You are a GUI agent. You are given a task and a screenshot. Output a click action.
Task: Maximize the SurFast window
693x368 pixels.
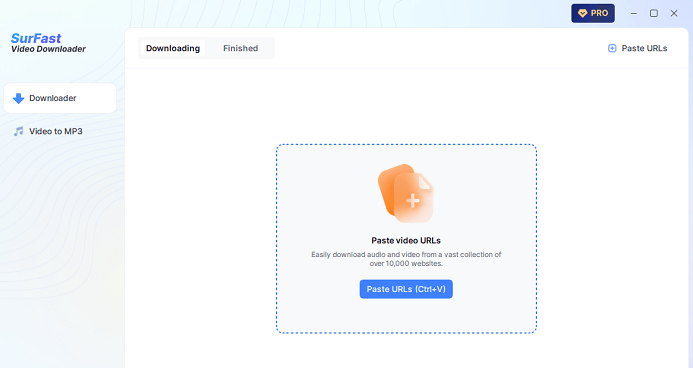coord(654,13)
